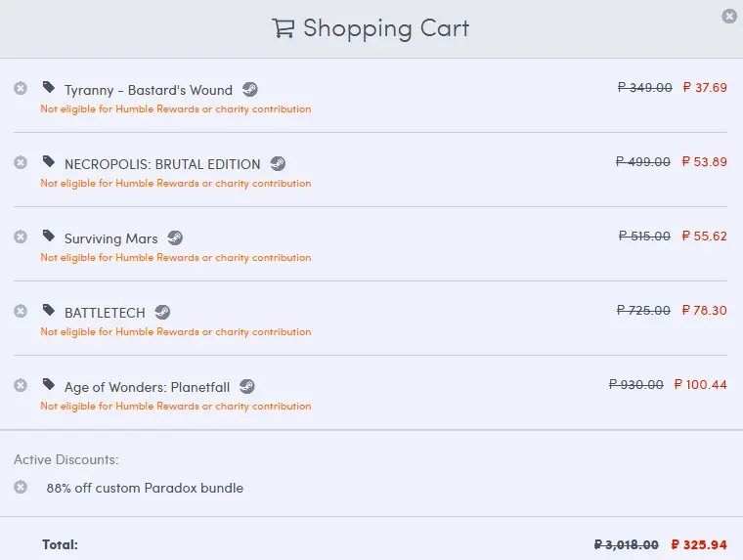Click the price tag icon for Tyranny
This screenshot has height=560, width=743.
click(x=48, y=87)
